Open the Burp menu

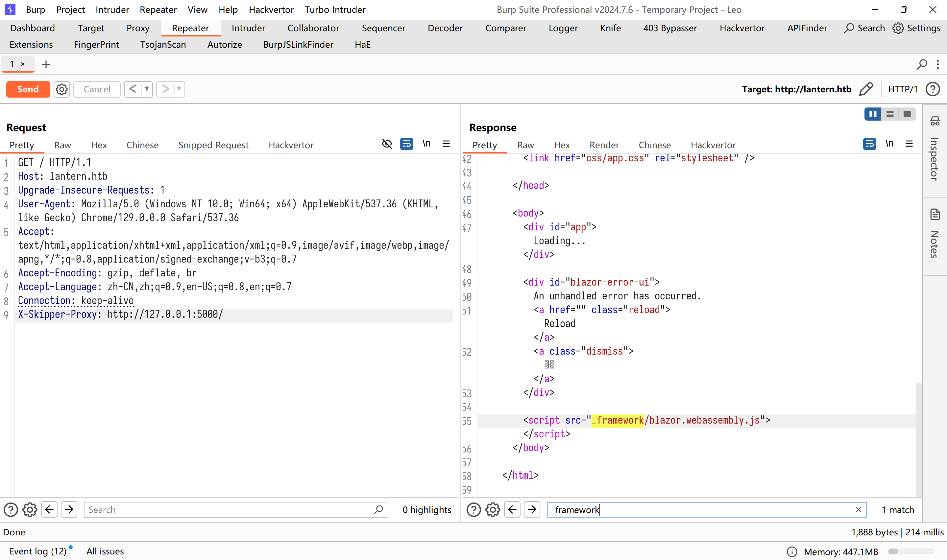pos(36,10)
